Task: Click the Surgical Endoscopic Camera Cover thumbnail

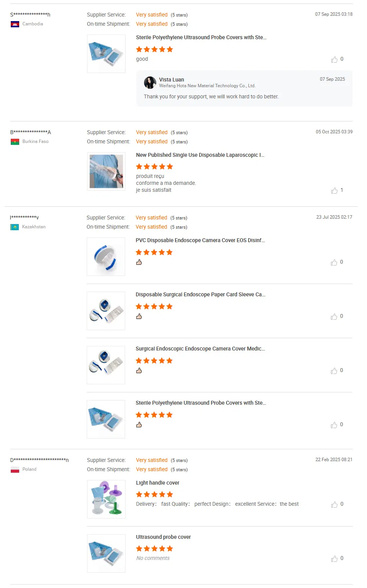Action: pyautogui.click(x=106, y=365)
